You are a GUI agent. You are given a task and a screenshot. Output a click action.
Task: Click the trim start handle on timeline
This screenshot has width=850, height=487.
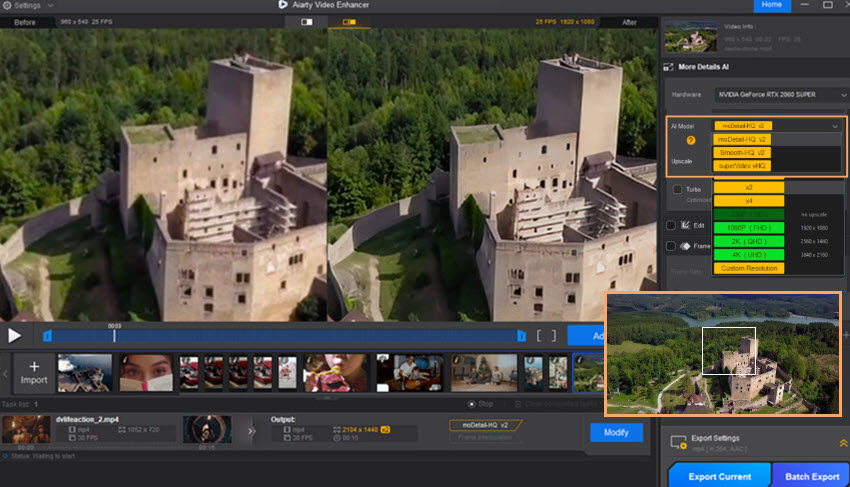tap(47, 336)
